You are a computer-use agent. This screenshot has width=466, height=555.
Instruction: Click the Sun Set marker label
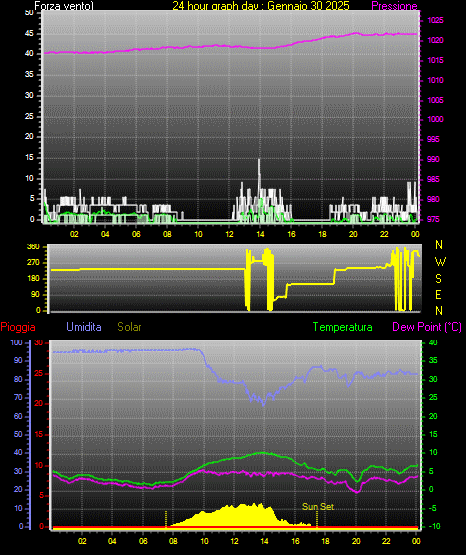(318, 507)
